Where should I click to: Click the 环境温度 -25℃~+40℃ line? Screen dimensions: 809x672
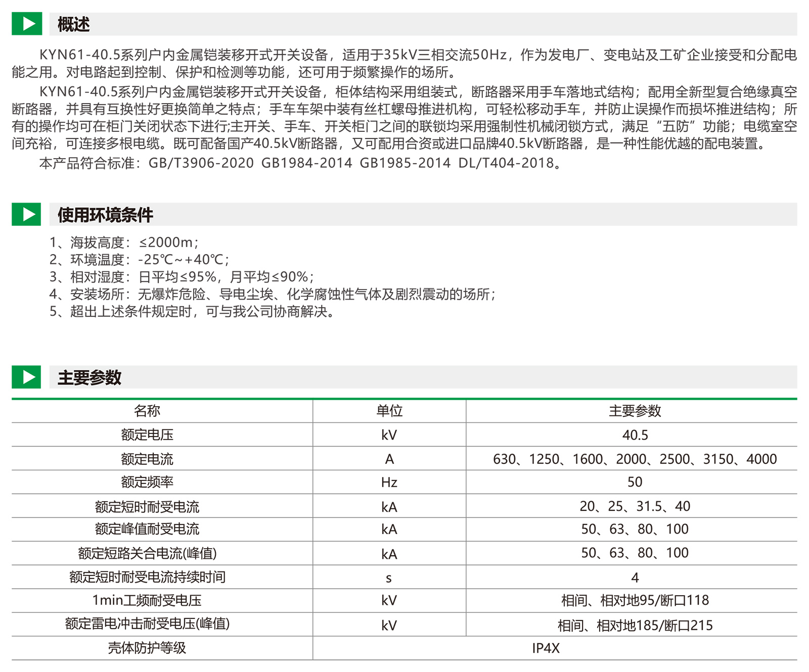pyautogui.click(x=139, y=260)
